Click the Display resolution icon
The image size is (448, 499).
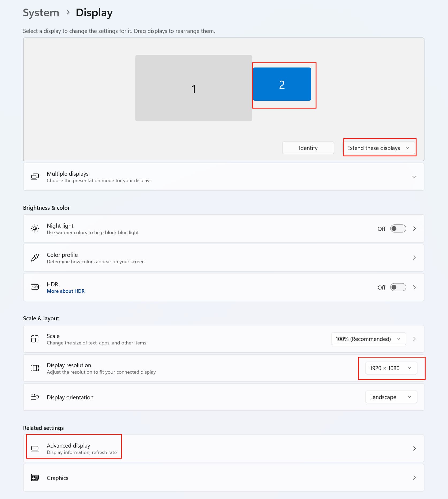coord(35,368)
